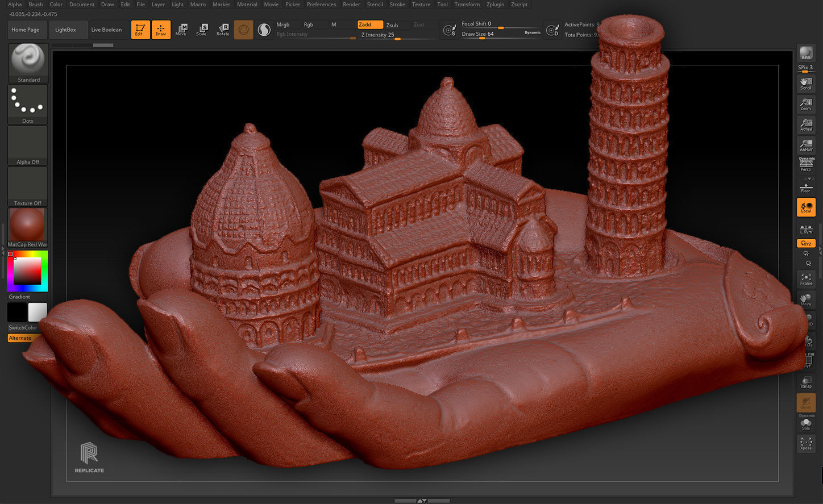This screenshot has height=504, width=823.
Task: Click the SwitchColor button
Action: coord(23,328)
